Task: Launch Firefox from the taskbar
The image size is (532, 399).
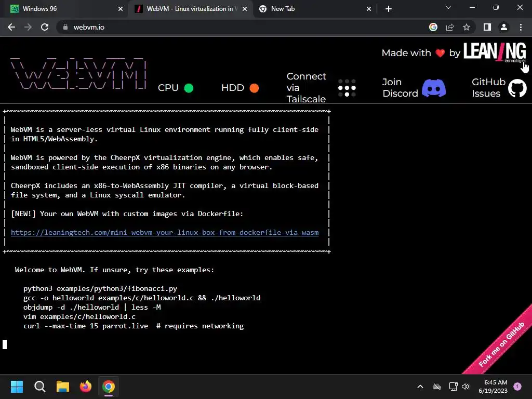Action: click(x=86, y=387)
